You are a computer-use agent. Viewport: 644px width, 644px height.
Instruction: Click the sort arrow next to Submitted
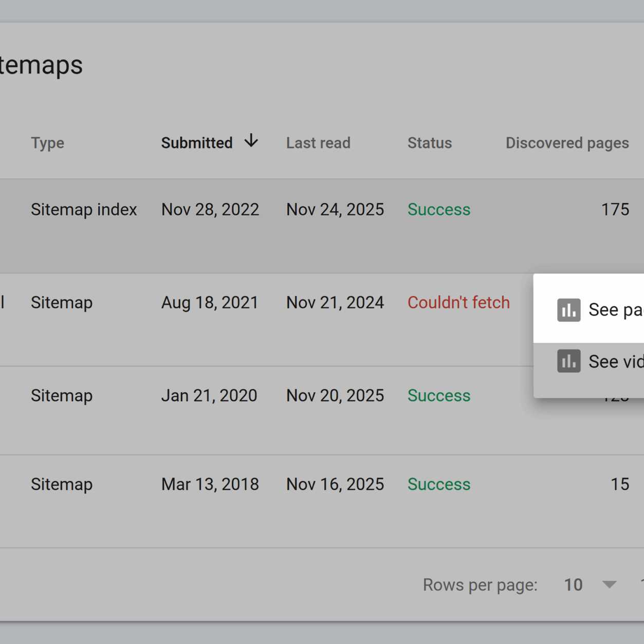point(251,141)
